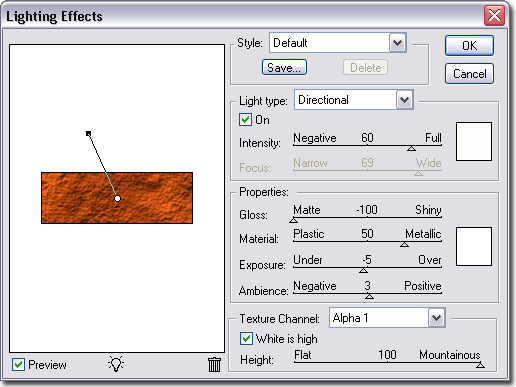The image size is (516, 387).
Task: Click the Properties ambient color swatch
Action: (474, 246)
